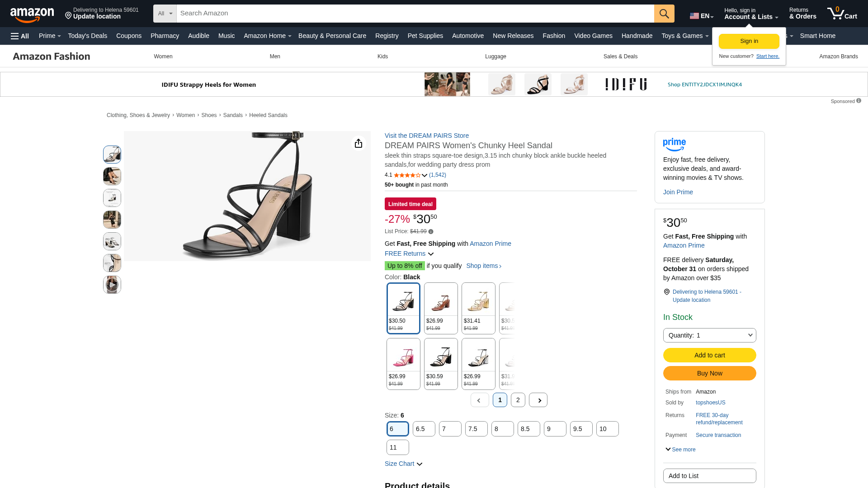Image resolution: width=868 pixels, height=488 pixels.
Task: Click the share icon on product image
Action: (359, 143)
